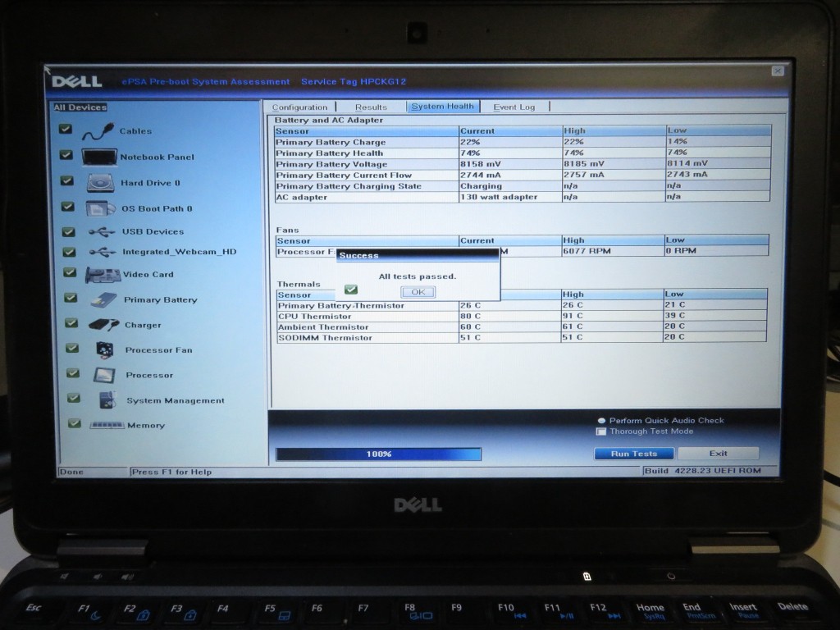
Task: Toggle the Integrated_Webcam_HD checkbox
Action: 69,251
